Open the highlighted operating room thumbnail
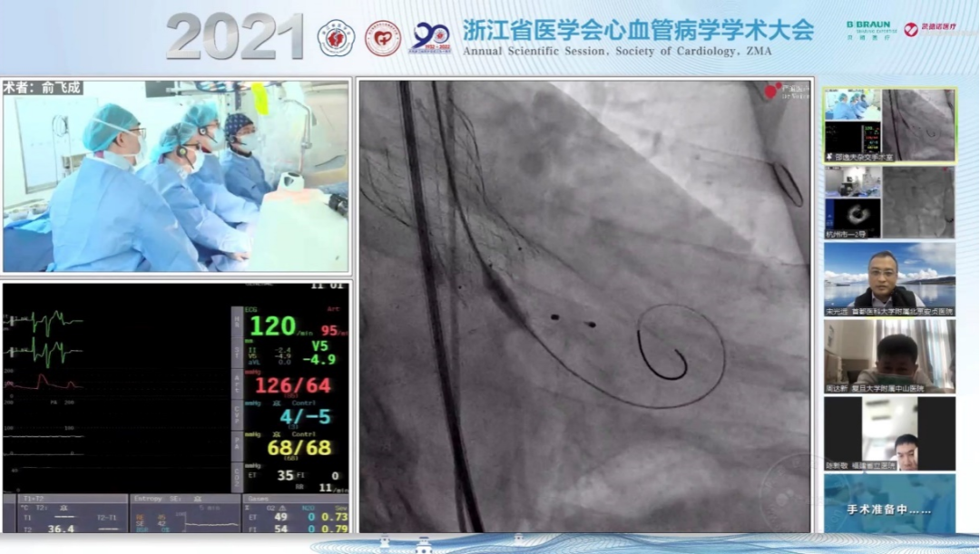This screenshot has height=554, width=980. coord(889,125)
